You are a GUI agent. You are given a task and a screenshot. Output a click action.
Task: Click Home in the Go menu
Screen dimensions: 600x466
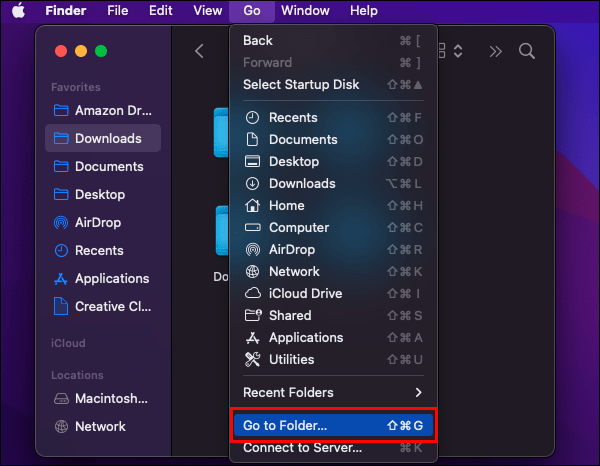point(286,206)
